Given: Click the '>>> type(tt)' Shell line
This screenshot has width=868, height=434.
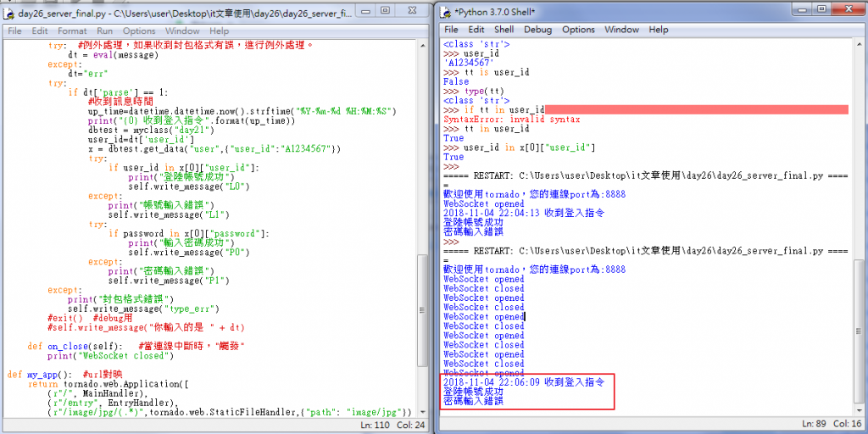Looking at the screenshot, I should click(x=474, y=92).
